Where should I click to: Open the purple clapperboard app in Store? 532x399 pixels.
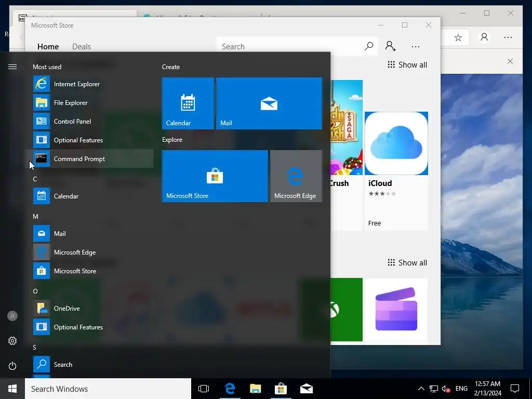396,310
